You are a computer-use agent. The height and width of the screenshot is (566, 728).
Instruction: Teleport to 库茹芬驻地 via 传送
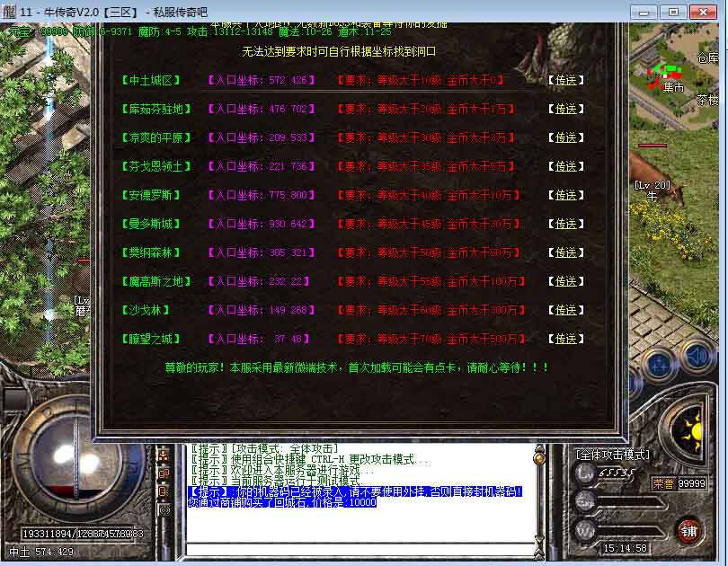(565, 109)
